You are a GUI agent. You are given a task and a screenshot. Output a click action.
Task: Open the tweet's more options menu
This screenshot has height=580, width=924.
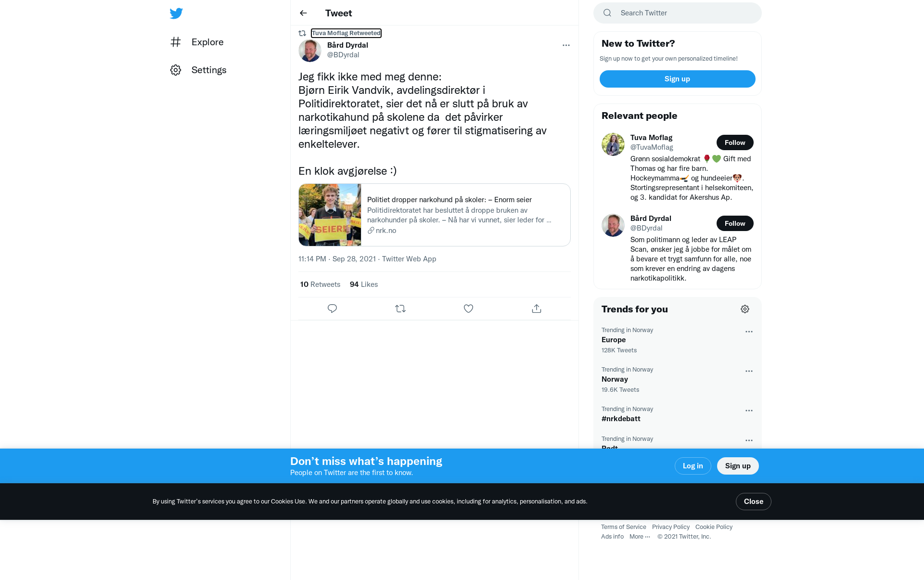coord(566,45)
